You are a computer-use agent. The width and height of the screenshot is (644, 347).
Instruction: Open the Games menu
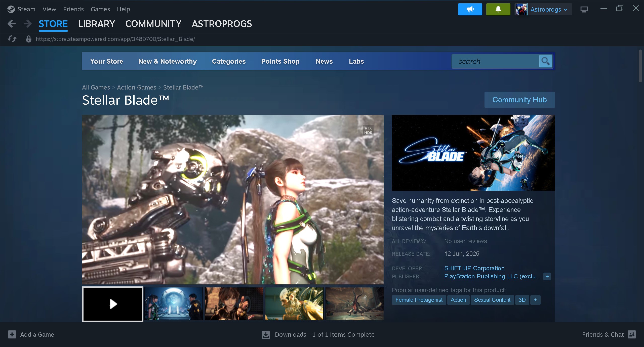tap(100, 9)
